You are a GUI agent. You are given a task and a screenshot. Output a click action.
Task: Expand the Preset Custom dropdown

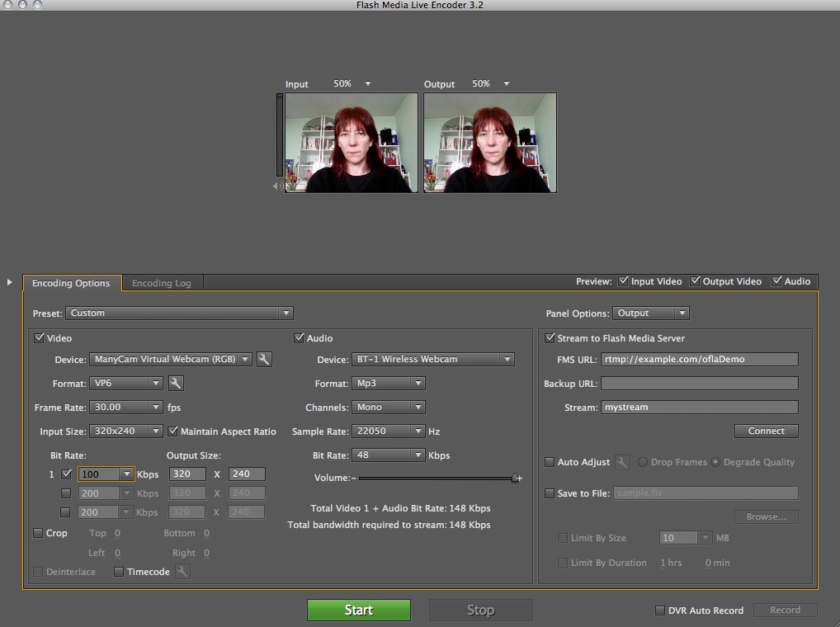(x=181, y=313)
